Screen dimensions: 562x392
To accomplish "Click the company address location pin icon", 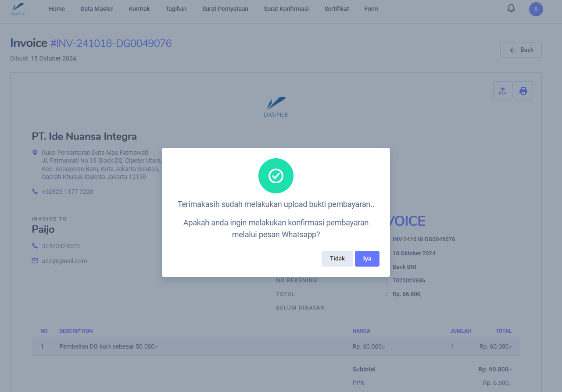I will [35, 153].
